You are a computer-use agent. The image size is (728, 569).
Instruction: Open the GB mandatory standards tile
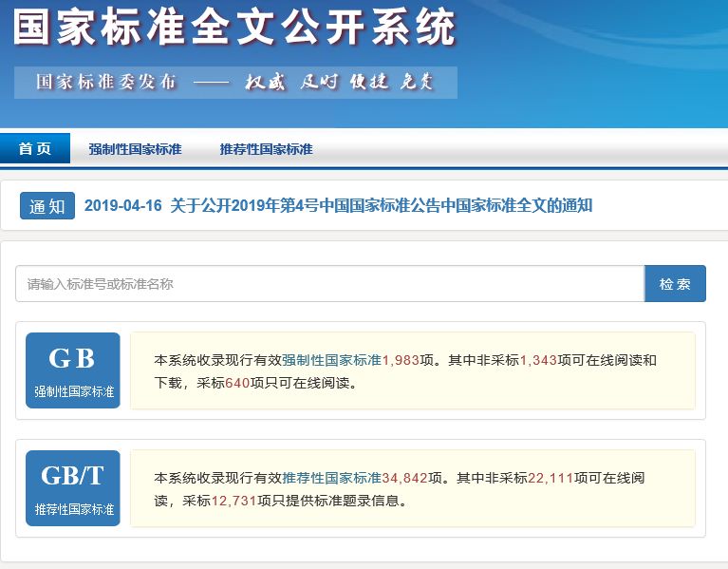pyautogui.click(x=73, y=370)
